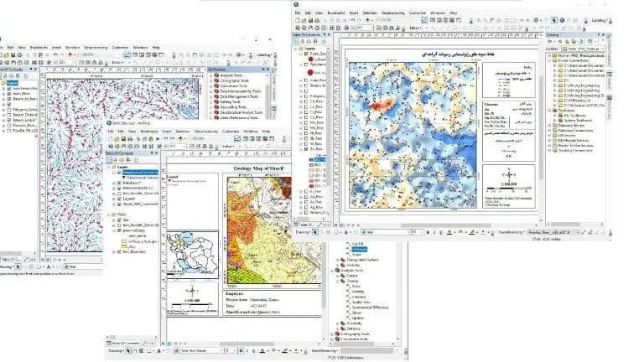Click Select Elements arrow in Geology Map Draw toolbar
This screenshot has height=362, width=644.
(128, 350)
